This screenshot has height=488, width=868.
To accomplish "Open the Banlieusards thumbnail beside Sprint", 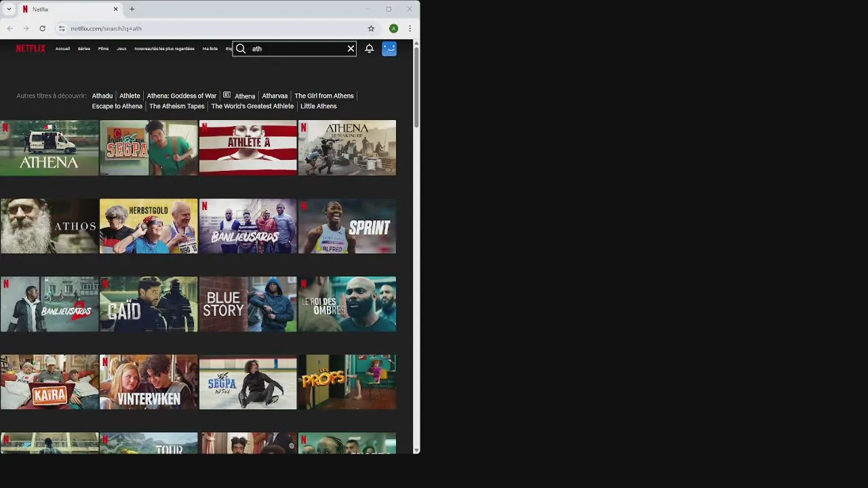I will coord(248,226).
